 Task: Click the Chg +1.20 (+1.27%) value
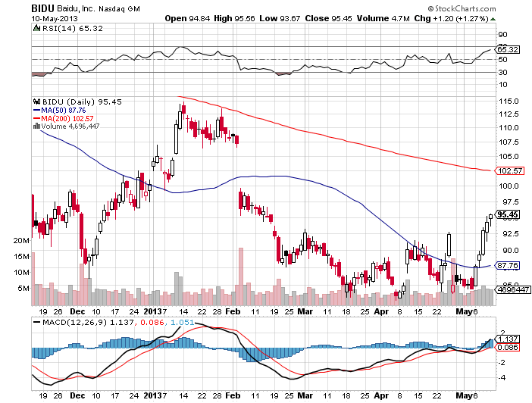click(x=451, y=18)
